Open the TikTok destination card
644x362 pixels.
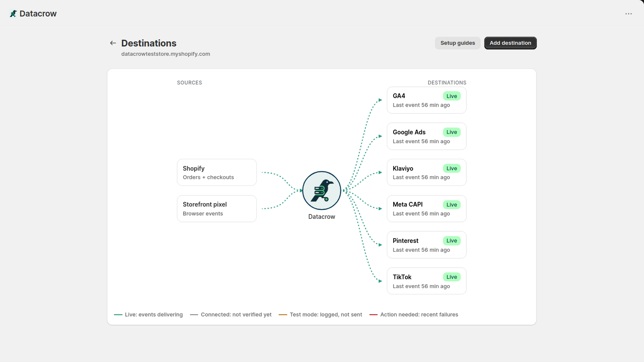[427, 281]
